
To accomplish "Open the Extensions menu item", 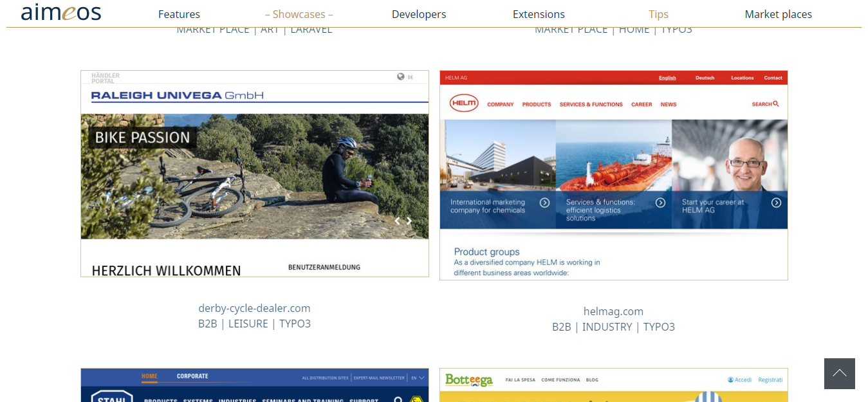I will [x=539, y=14].
